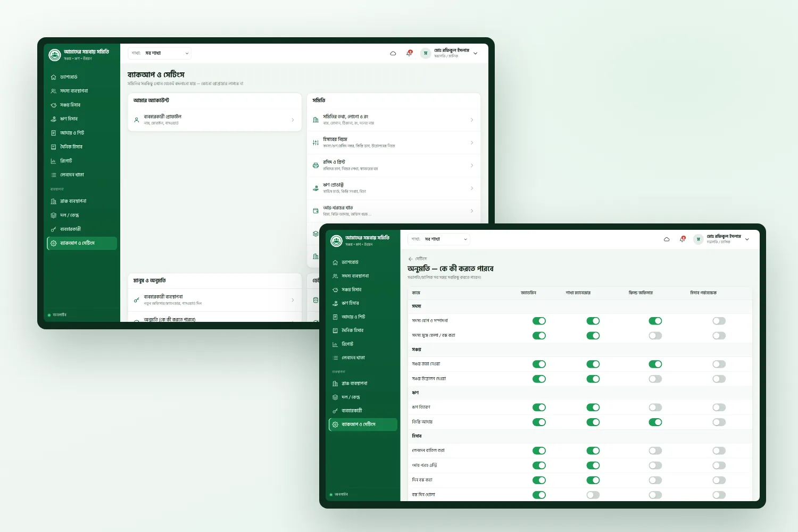Click chevron of ব্যবহারকারী ব্যবস্থাপনা row
798x532 pixels.
coord(293,300)
